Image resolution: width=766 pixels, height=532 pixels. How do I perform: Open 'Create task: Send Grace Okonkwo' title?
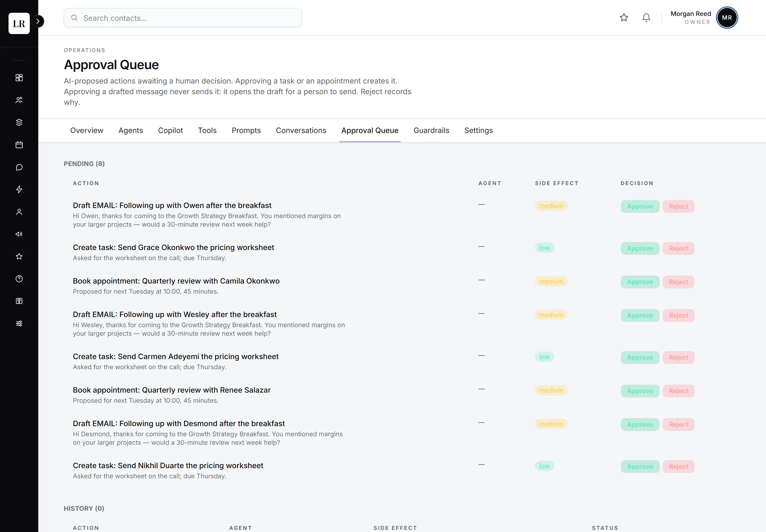tap(173, 247)
